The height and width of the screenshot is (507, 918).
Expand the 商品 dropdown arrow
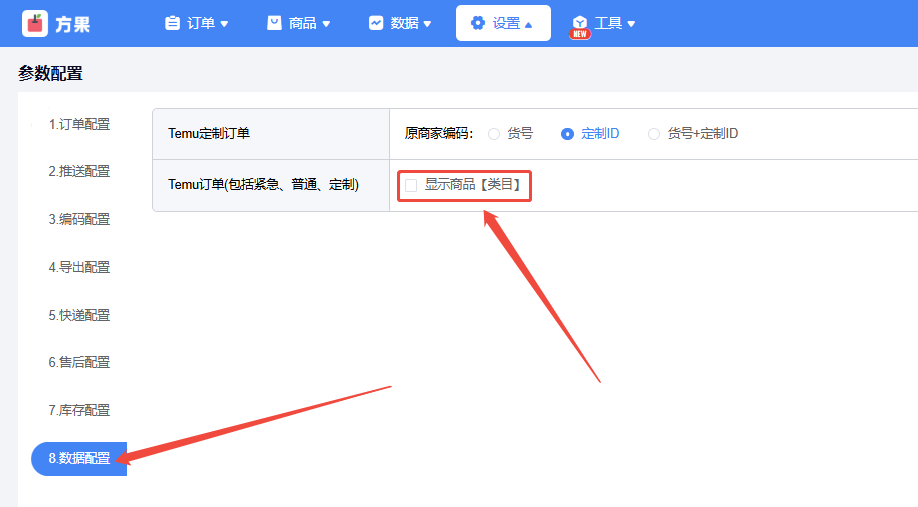tap(326, 24)
